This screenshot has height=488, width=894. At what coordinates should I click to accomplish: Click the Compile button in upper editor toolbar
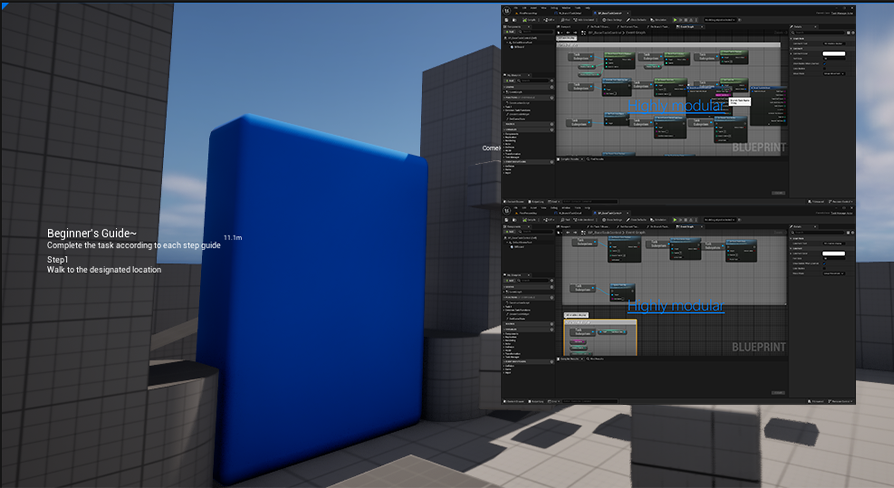[x=529, y=20]
